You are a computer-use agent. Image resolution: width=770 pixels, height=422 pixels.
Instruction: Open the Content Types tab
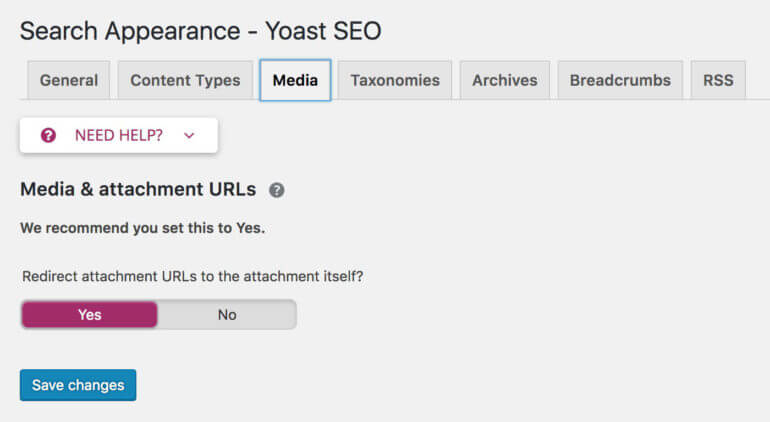(185, 80)
